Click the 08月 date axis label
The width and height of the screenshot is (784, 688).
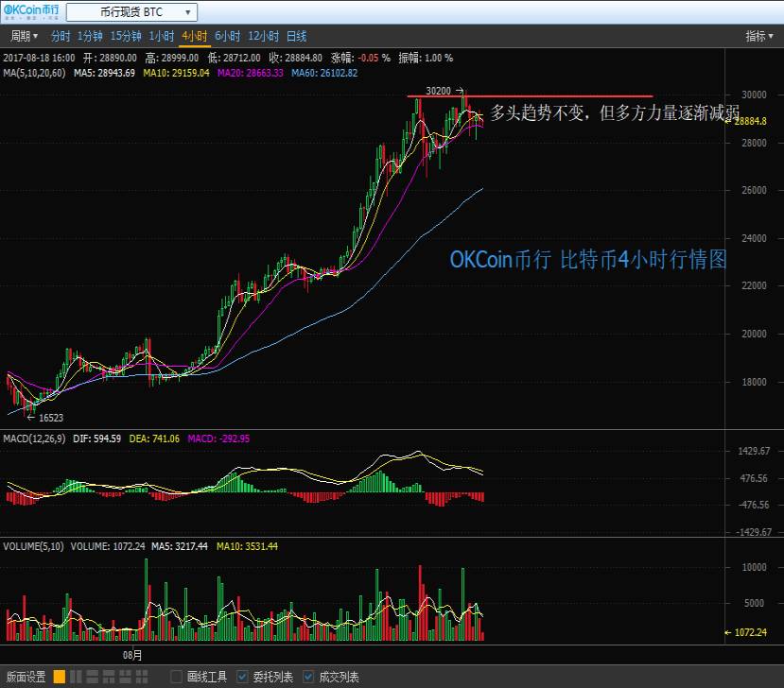pyautogui.click(x=132, y=655)
